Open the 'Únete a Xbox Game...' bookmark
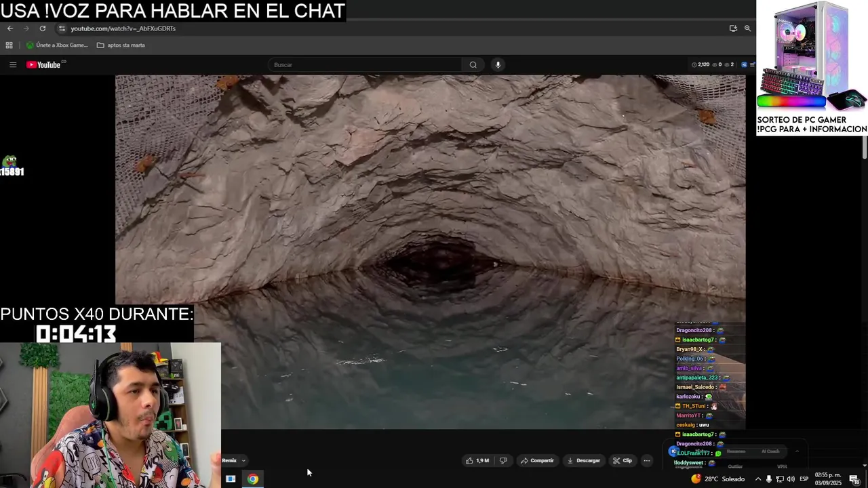 pos(57,45)
